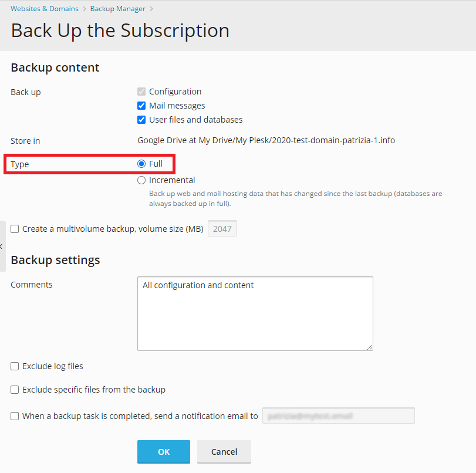Select the Full backup type
The width and height of the screenshot is (476, 473).
pos(141,163)
